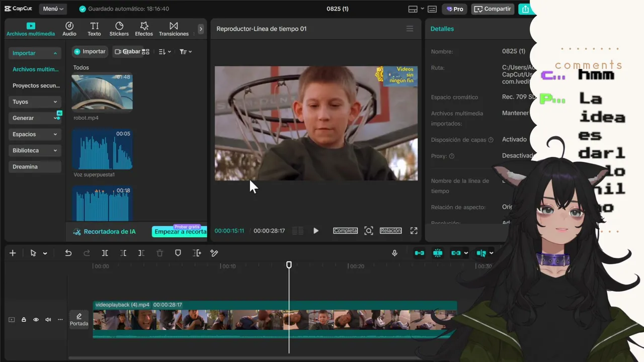Open the layout switcher icon

pos(413,9)
